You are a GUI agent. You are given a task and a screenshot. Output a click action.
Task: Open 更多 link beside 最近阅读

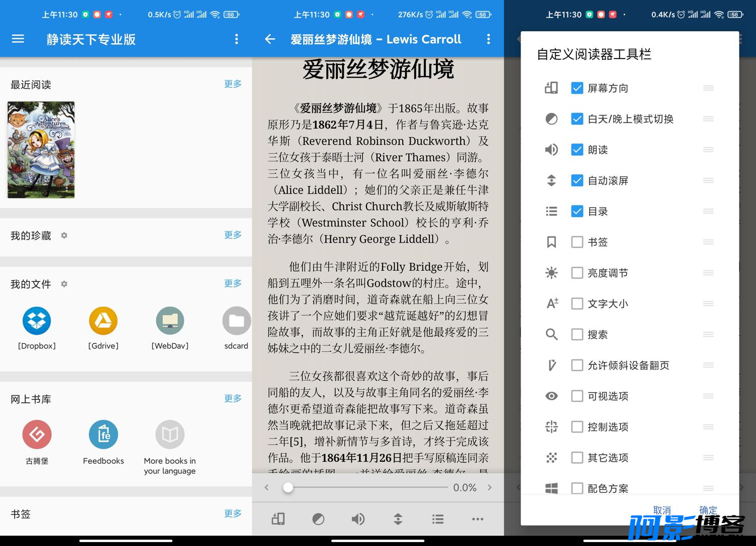[233, 84]
